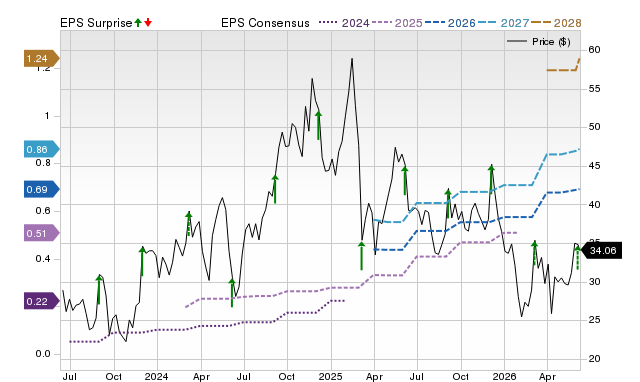Click the 2025 label on the date axis

331,376
